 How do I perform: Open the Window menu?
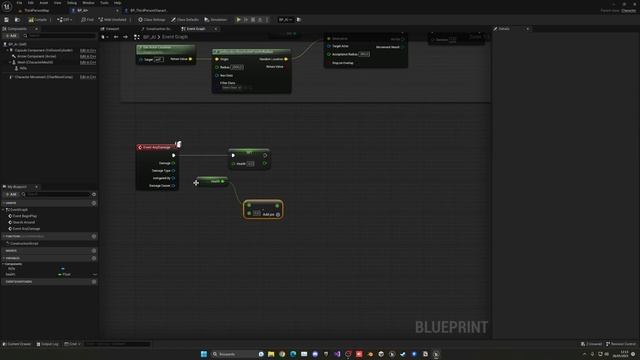88,3
